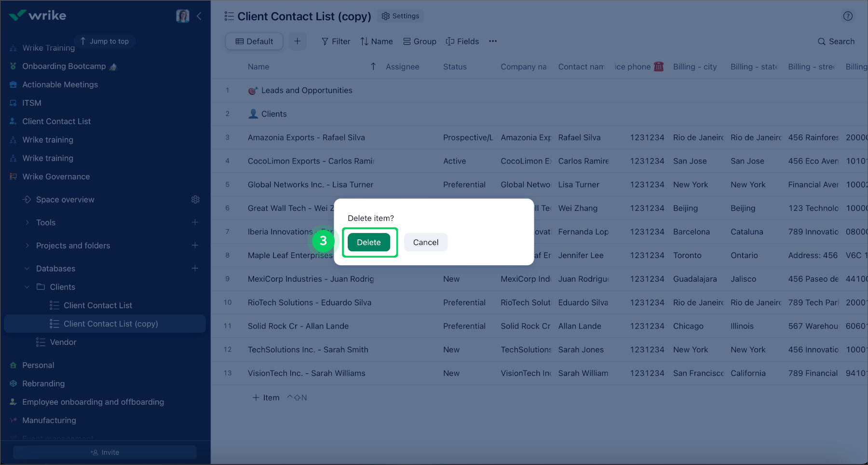Open the Filter option in toolbar

coord(336,41)
